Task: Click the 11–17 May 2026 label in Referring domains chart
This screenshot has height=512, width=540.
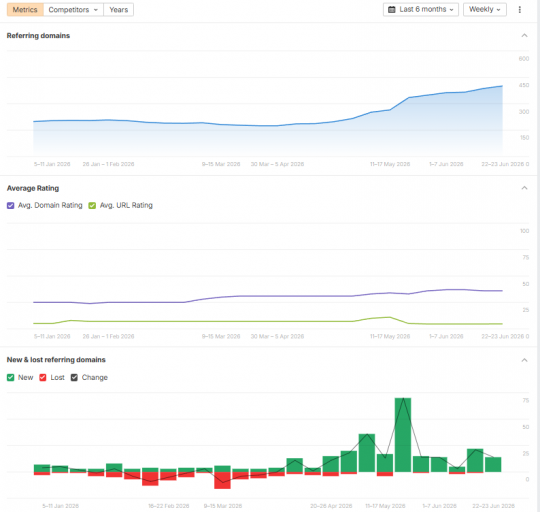Action: [390, 164]
